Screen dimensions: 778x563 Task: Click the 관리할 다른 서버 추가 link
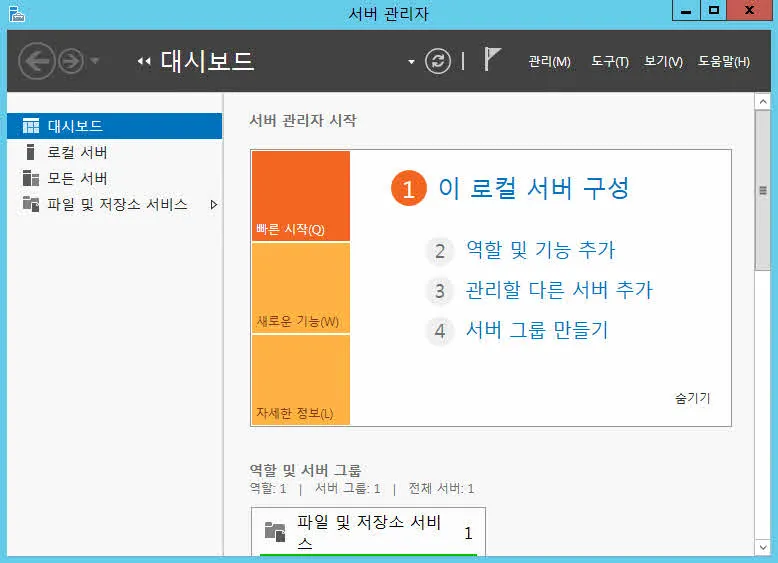point(559,290)
